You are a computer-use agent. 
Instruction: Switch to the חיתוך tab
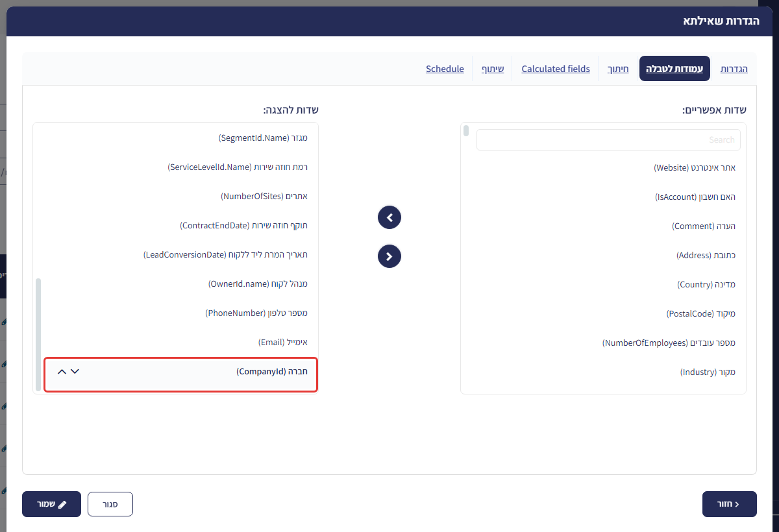618,69
